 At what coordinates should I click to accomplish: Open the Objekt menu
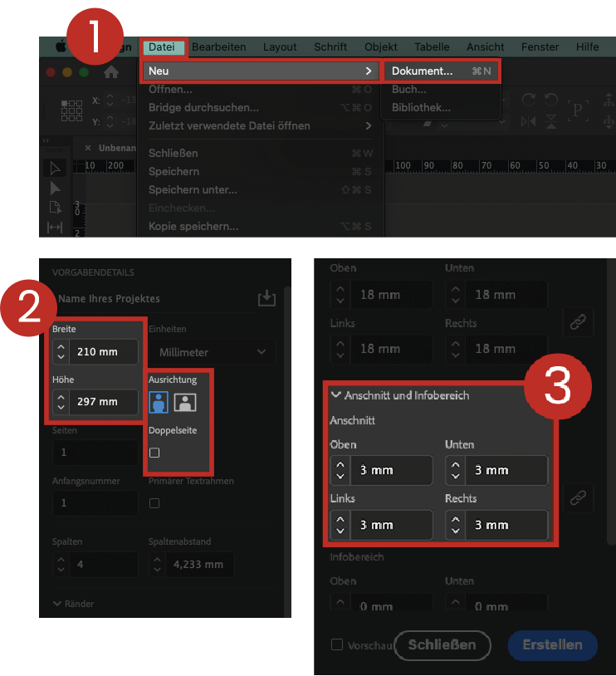(x=380, y=47)
